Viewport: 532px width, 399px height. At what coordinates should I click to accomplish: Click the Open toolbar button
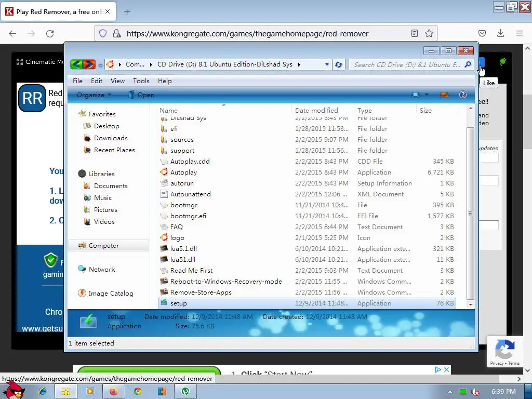pyautogui.click(x=141, y=95)
